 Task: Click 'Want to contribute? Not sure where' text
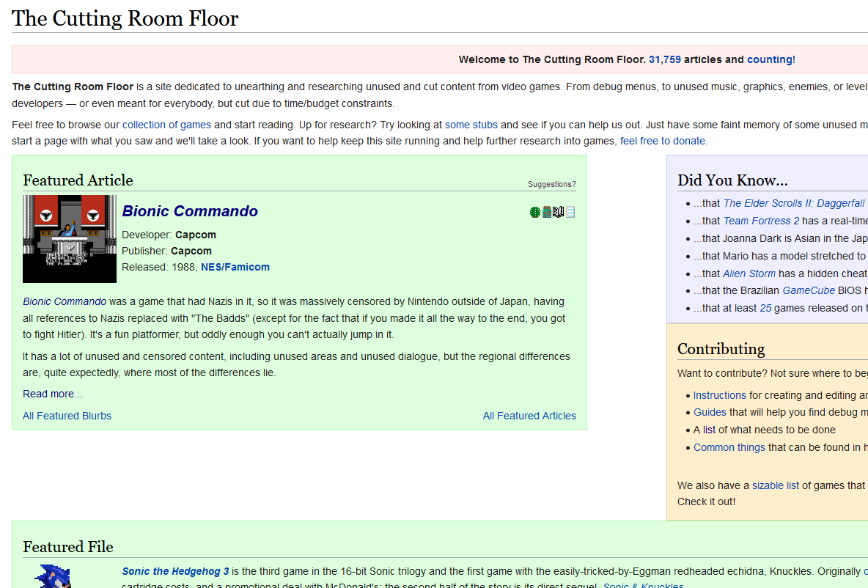772,373
